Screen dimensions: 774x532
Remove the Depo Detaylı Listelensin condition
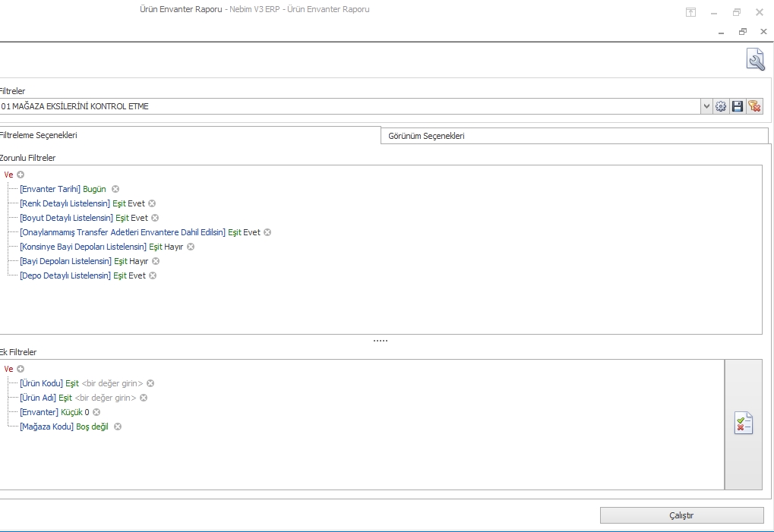pyautogui.click(x=153, y=275)
